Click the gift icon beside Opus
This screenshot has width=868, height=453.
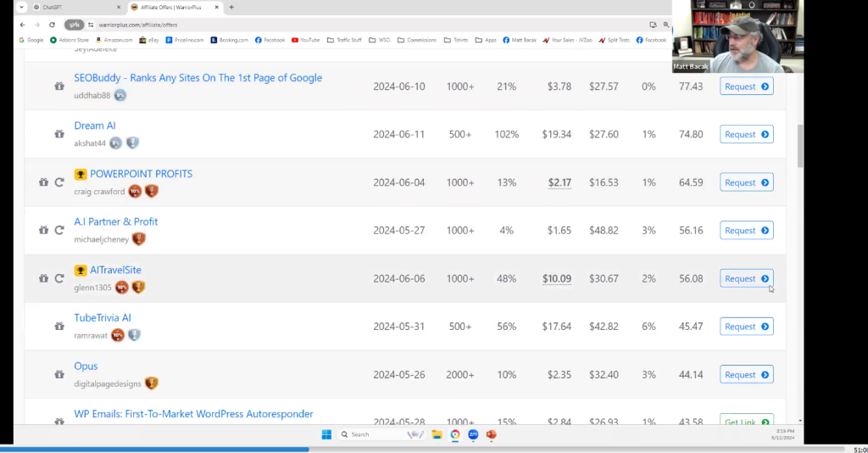click(x=59, y=374)
